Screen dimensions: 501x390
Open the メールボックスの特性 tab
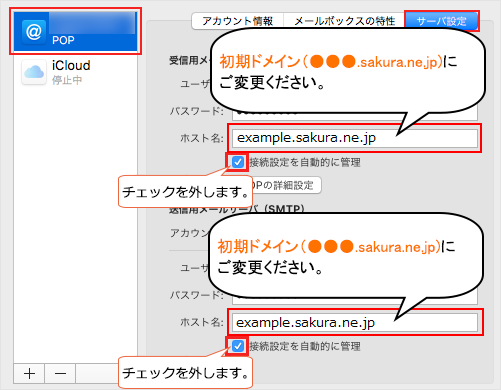345,21
